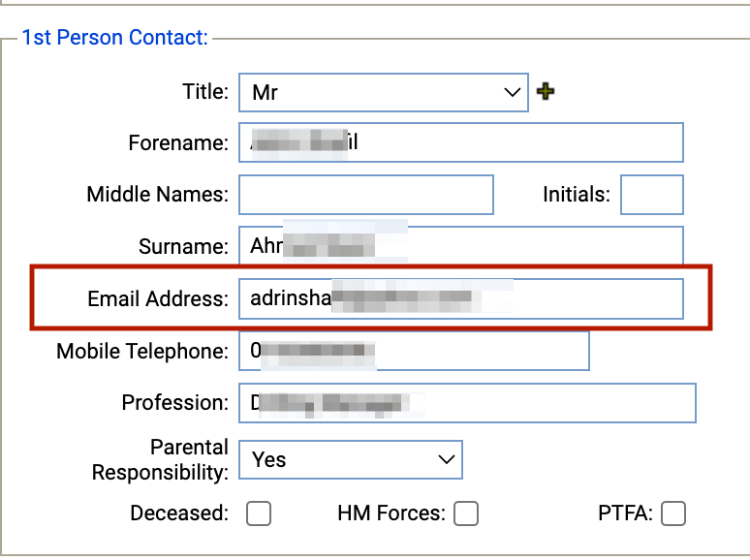This screenshot has height=560, width=750.
Task: Click the '1st Person Contact:' section heading
Action: 115,38
